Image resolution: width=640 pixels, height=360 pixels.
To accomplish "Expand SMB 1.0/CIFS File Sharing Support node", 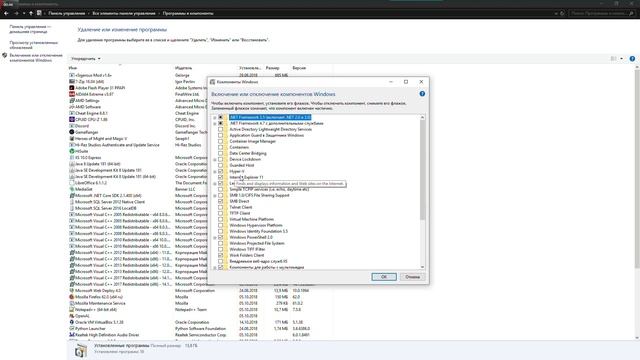I will pyautogui.click(x=215, y=196).
